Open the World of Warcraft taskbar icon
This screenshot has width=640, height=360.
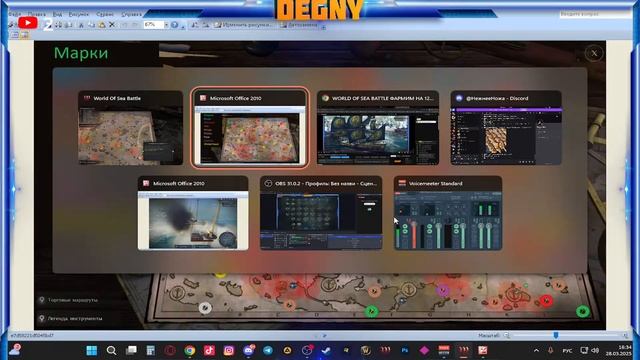point(365,350)
